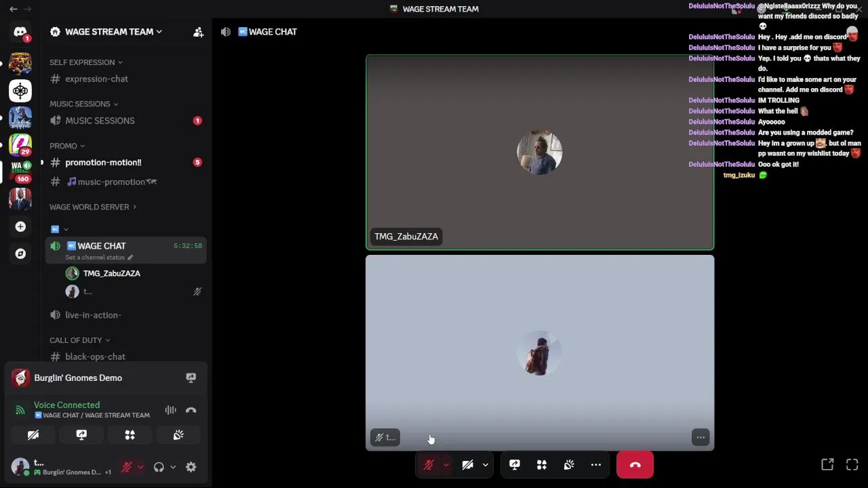Toggle deafen headphones in user panel
The height and width of the screenshot is (488, 868).
[x=159, y=467]
